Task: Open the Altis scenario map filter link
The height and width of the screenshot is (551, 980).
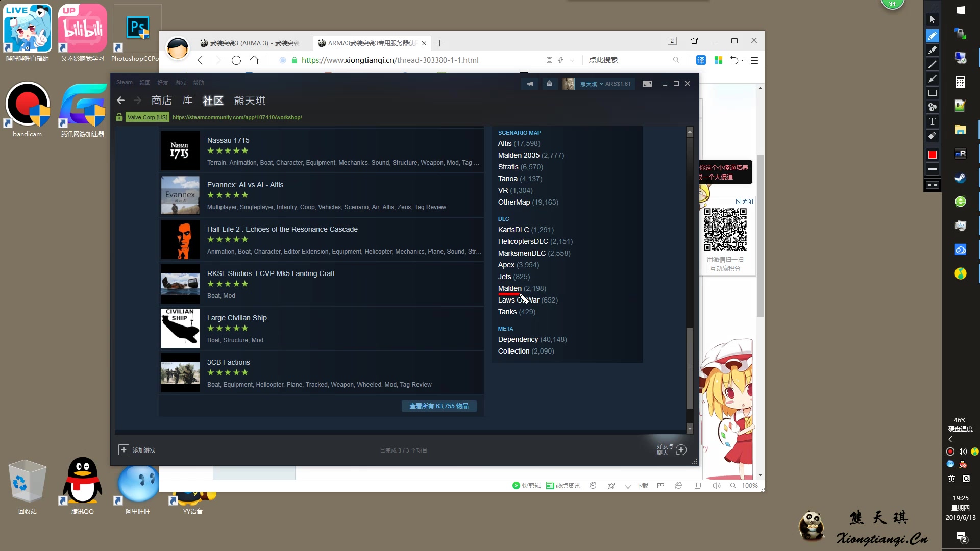Action: pos(505,143)
